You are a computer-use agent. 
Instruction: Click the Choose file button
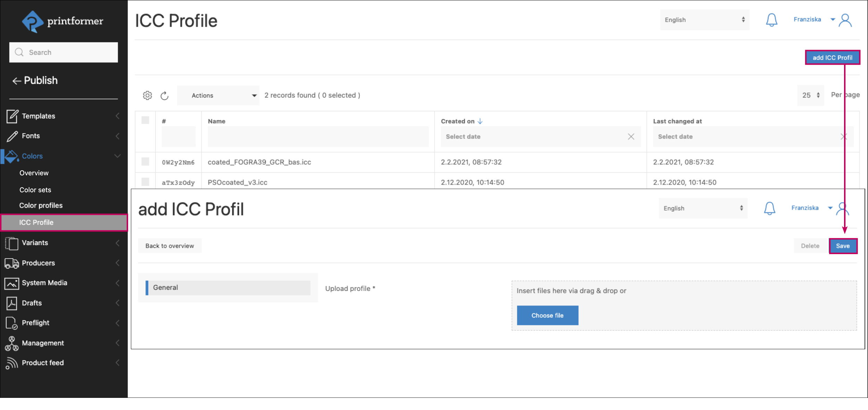(547, 316)
